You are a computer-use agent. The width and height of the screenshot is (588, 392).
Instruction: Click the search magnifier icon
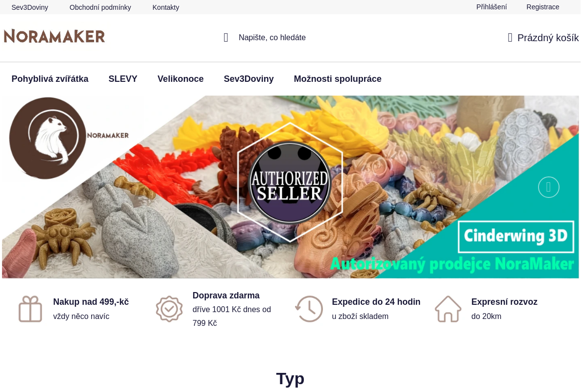pyautogui.click(x=226, y=38)
